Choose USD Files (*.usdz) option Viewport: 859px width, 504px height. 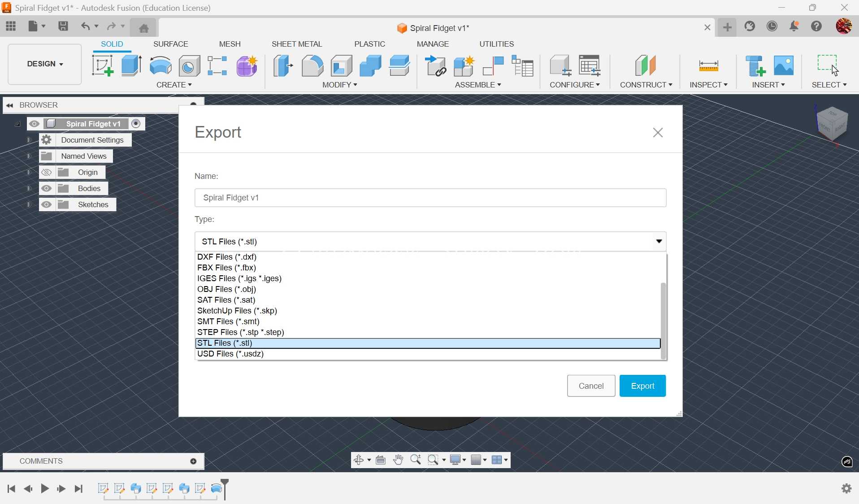pos(428,354)
